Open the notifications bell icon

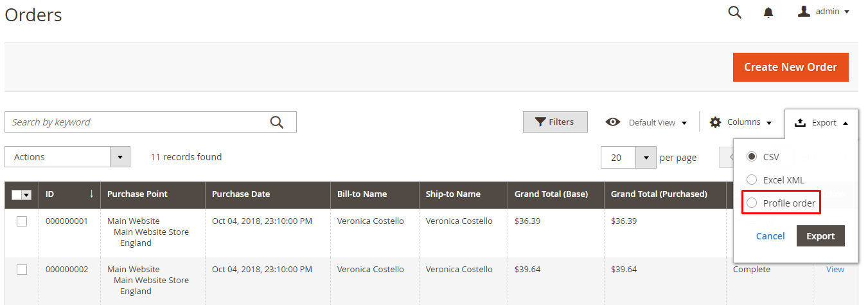(768, 12)
